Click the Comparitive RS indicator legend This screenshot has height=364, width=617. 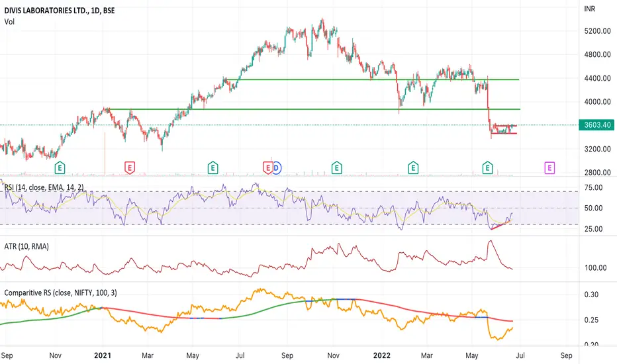tap(60, 293)
